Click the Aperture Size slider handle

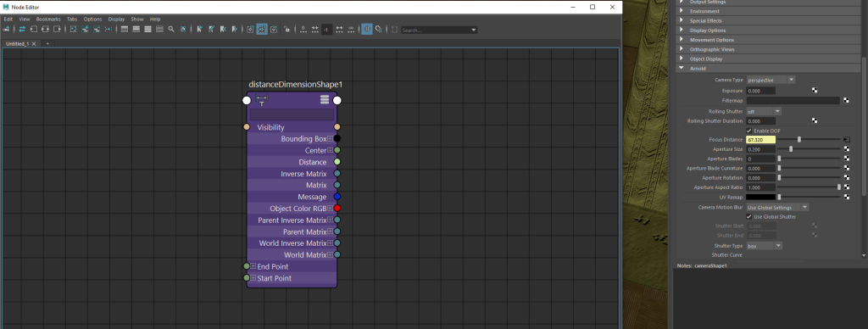point(791,149)
